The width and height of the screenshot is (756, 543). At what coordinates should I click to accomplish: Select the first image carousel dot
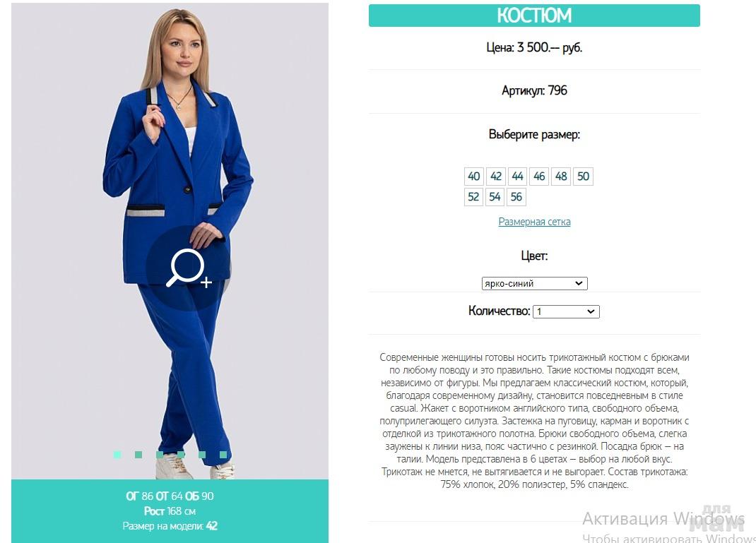[x=117, y=454]
